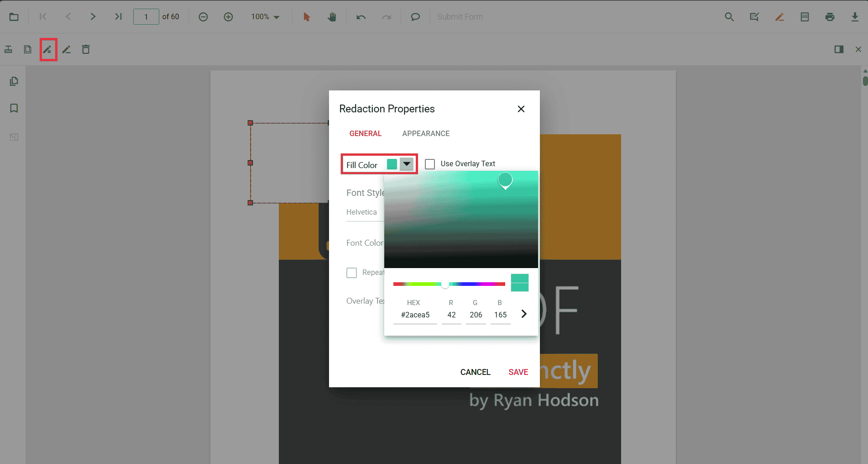Click the Zoom In plus icon

(x=228, y=17)
